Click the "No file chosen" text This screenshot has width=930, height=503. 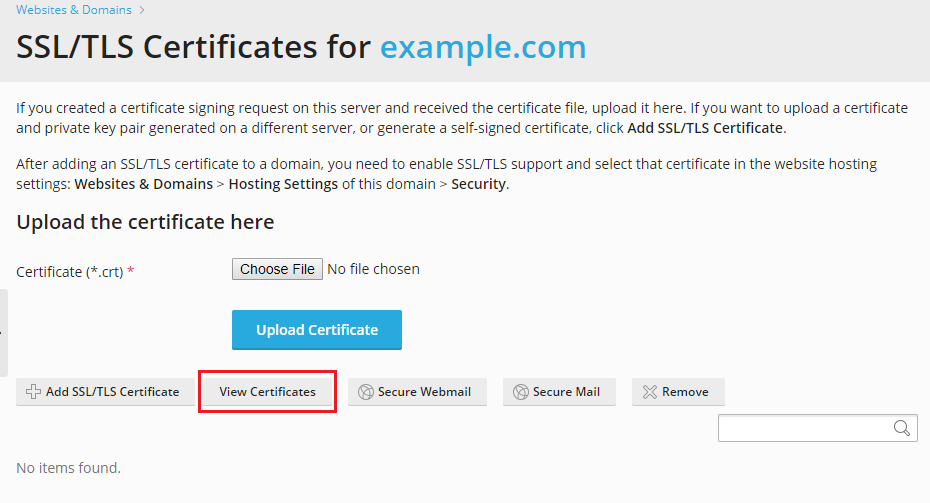374,269
